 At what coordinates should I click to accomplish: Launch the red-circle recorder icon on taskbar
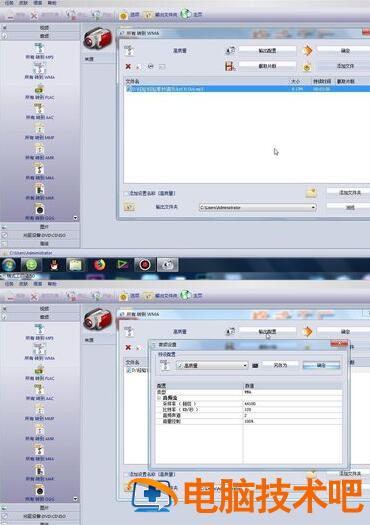pyautogui.click(x=145, y=265)
